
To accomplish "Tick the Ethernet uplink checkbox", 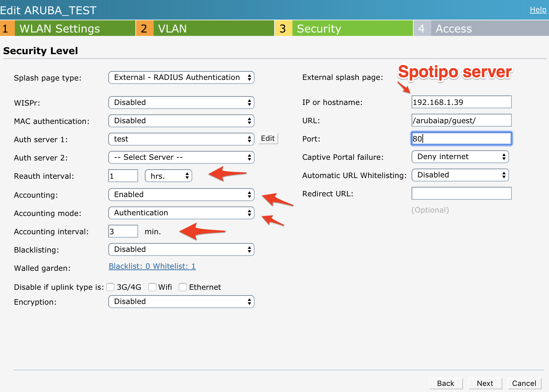I will tap(183, 287).
